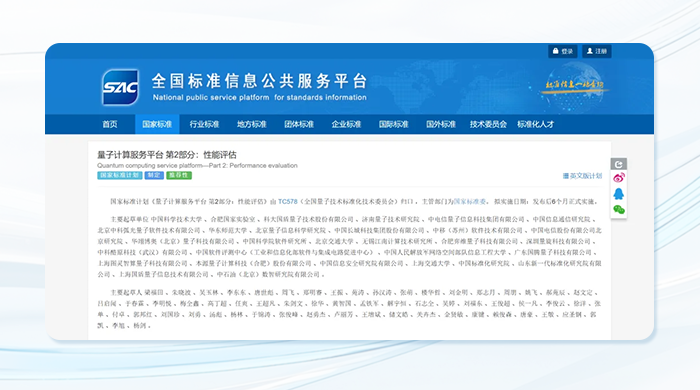Go to 首页 home tab

tap(110, 124)
